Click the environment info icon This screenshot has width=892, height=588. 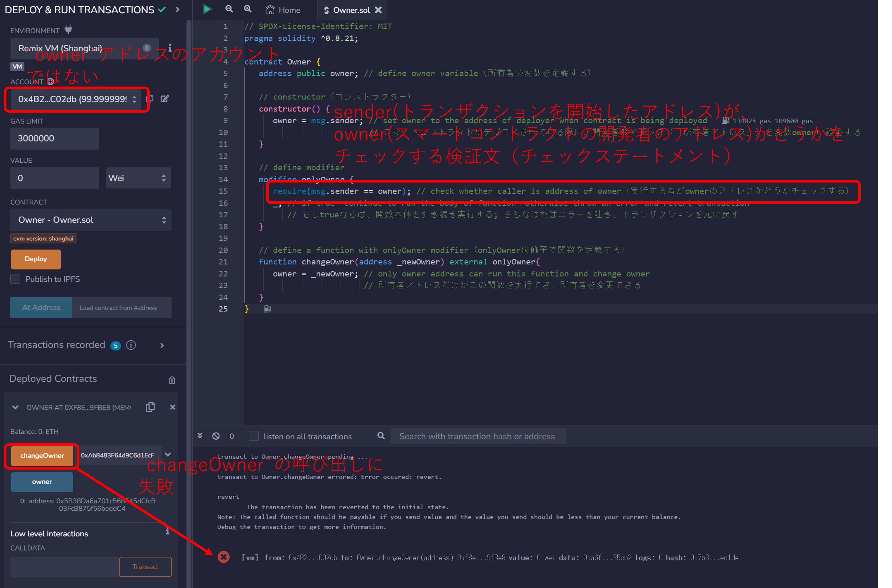coord(170,48)
